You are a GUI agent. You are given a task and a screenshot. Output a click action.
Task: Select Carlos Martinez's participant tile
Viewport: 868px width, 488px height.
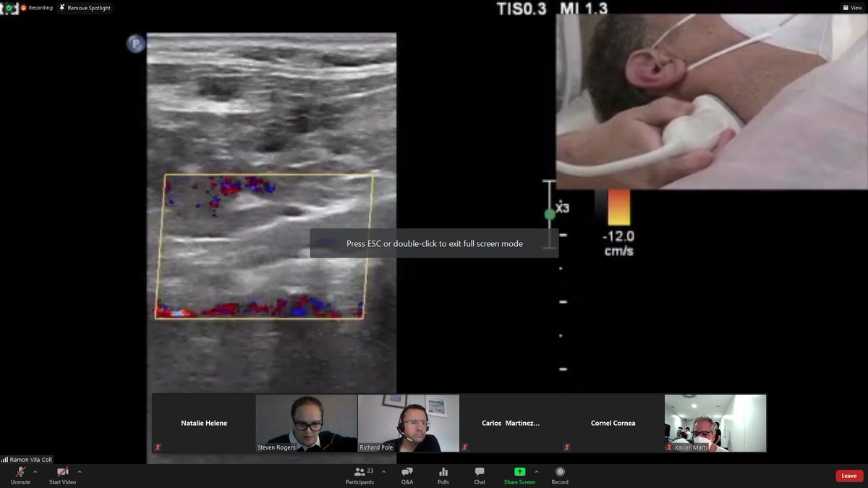pos(511,424)
